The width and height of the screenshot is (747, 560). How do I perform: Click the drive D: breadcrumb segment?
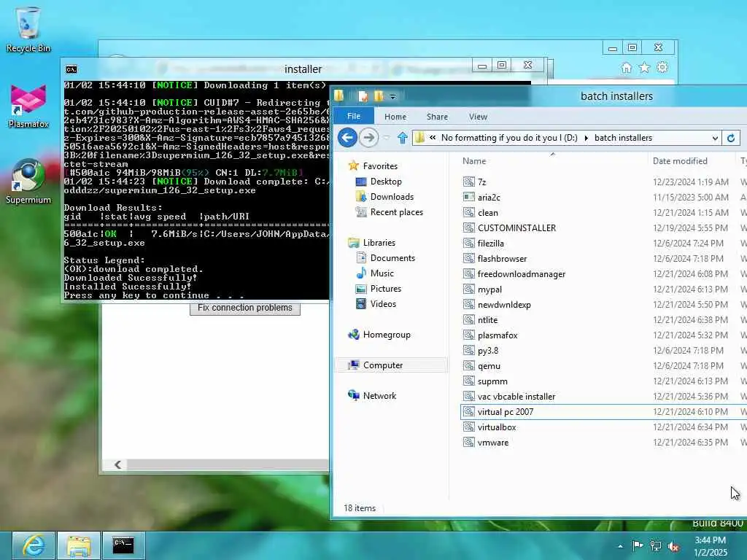[x=509, y=138]
